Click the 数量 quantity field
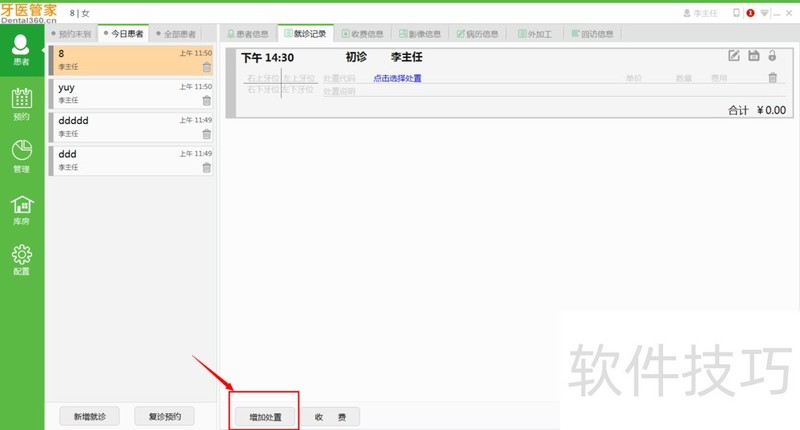This screenshot has height=430, width=800. [684, 78]
